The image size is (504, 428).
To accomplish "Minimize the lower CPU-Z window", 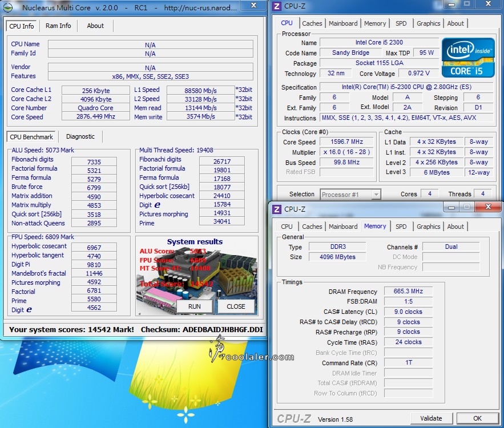I will point(451,207).
